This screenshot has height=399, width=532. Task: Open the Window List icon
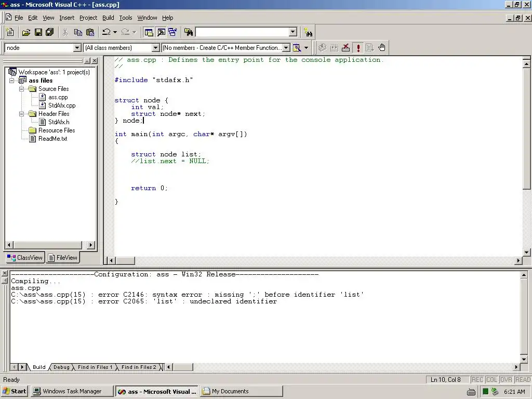tap(172, 32)
